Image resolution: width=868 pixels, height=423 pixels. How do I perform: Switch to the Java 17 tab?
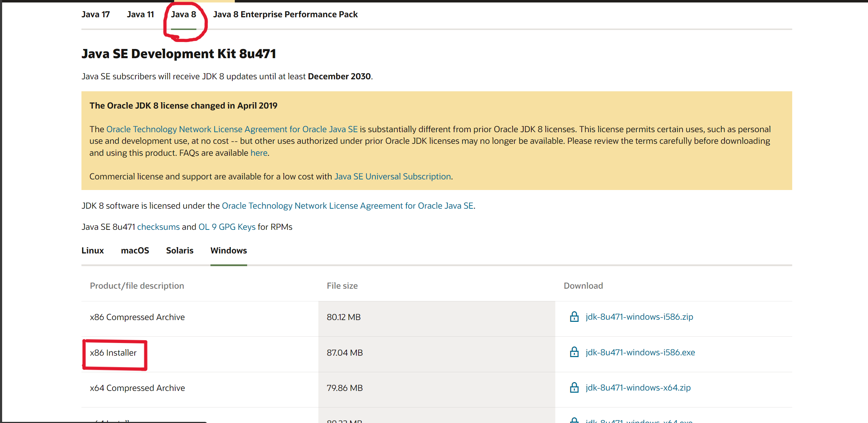(96, 14)
